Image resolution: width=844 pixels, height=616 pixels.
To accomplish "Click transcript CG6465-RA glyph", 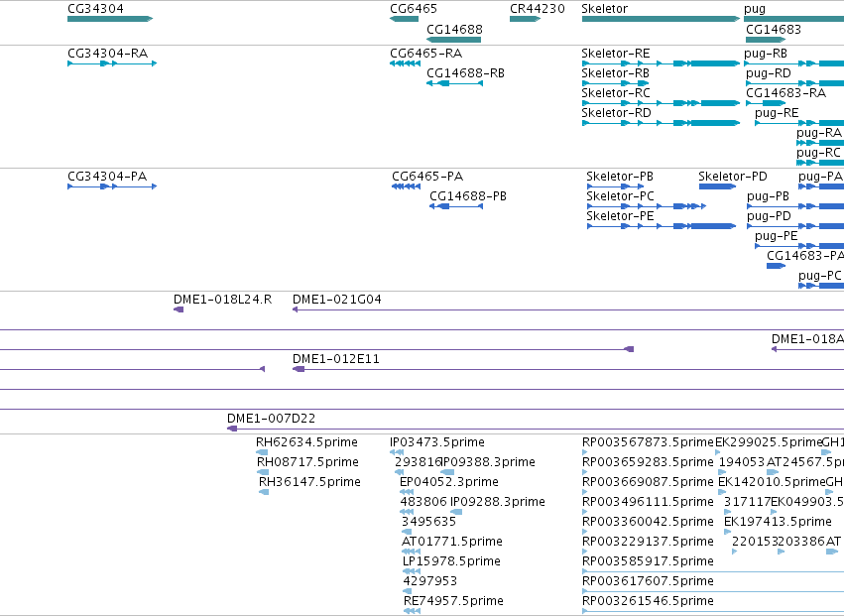I will [x=406, y=63].
